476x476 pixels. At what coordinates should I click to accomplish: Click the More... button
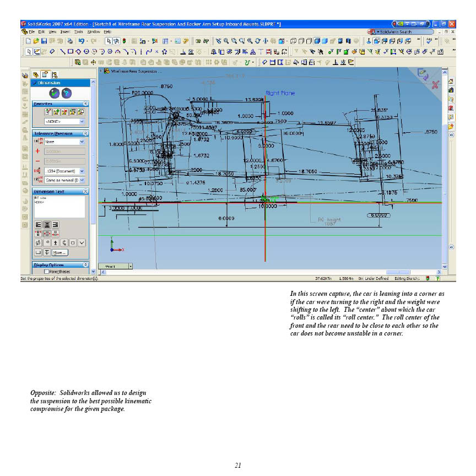59,252
